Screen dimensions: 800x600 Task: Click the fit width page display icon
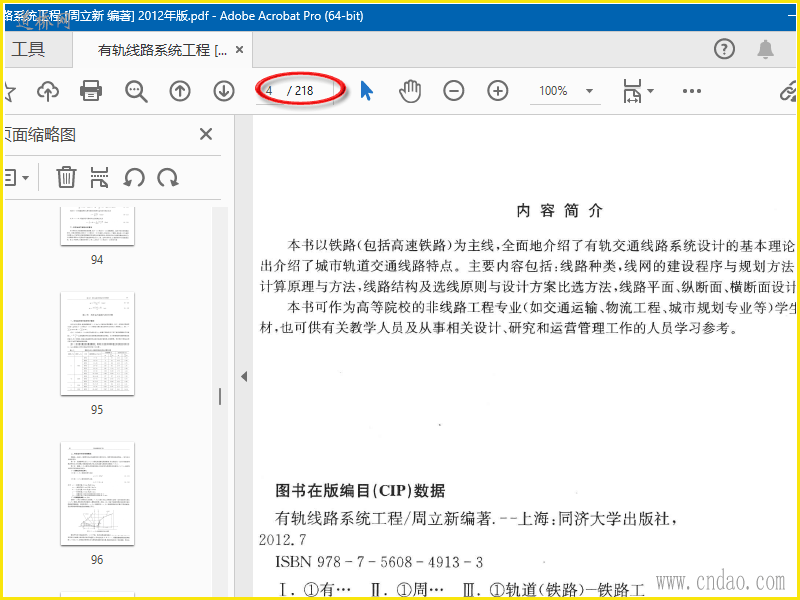click(632, 91)
